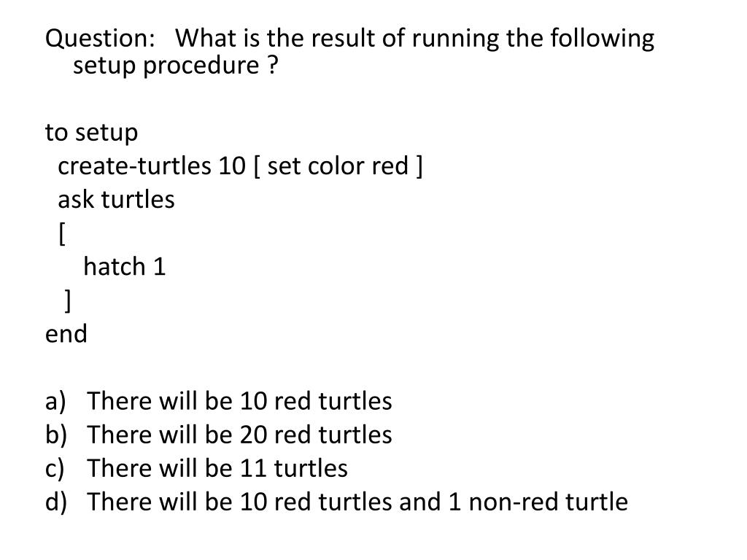Pick answer c) There will be 11 turtles

[x=217, y=468]
